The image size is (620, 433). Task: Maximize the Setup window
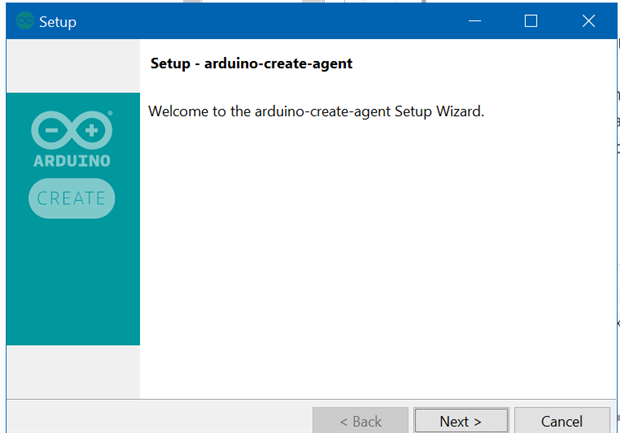[x=531, y=21]
